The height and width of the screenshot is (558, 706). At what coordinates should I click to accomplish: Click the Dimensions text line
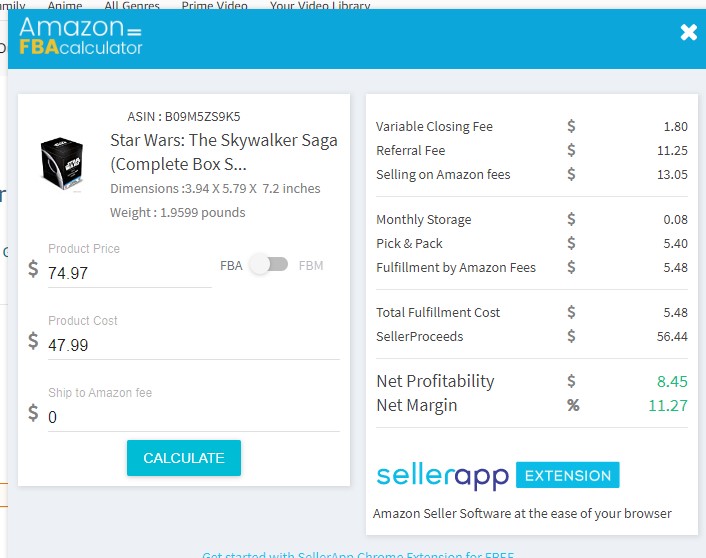click(x=215, y=189)
